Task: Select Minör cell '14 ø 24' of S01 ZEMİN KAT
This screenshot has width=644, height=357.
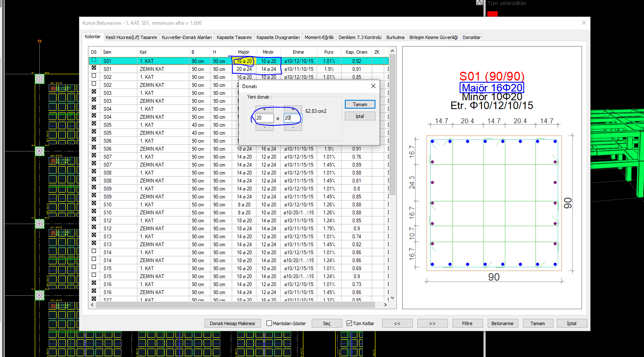Action: (269, 69)
